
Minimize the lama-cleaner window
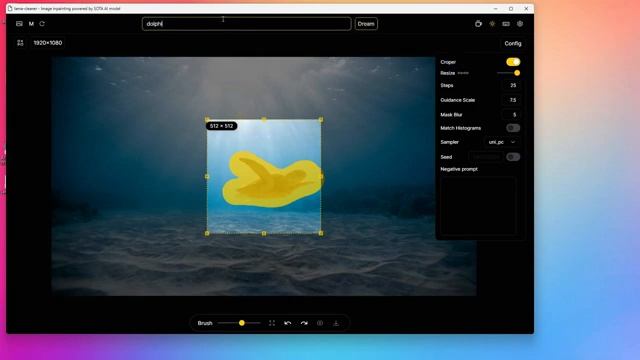pyautogui.click(x=496, y=8)
